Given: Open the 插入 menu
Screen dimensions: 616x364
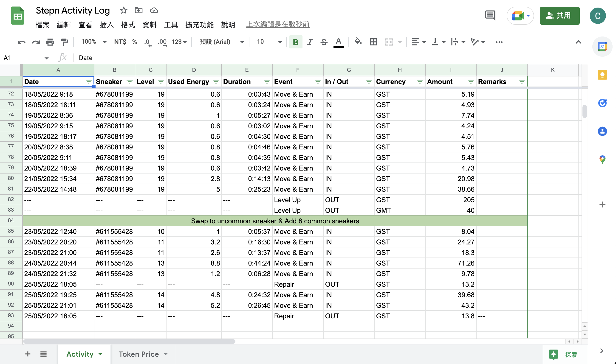Looking at the screenshot, I should pyautogui.click(x=107, y=25).
